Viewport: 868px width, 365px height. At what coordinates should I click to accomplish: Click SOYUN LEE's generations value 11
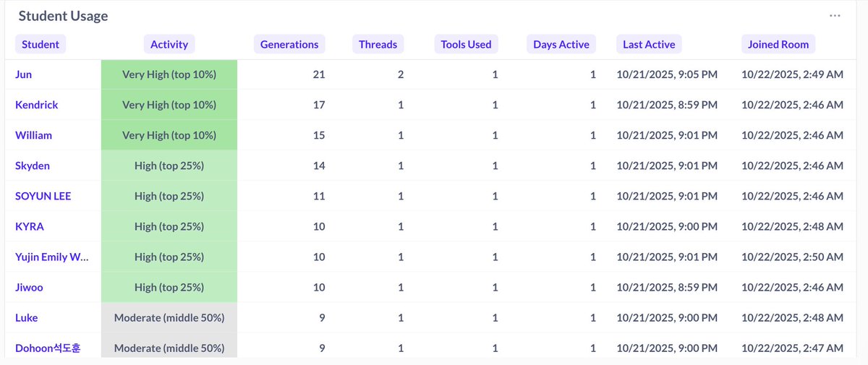(319, 196)
